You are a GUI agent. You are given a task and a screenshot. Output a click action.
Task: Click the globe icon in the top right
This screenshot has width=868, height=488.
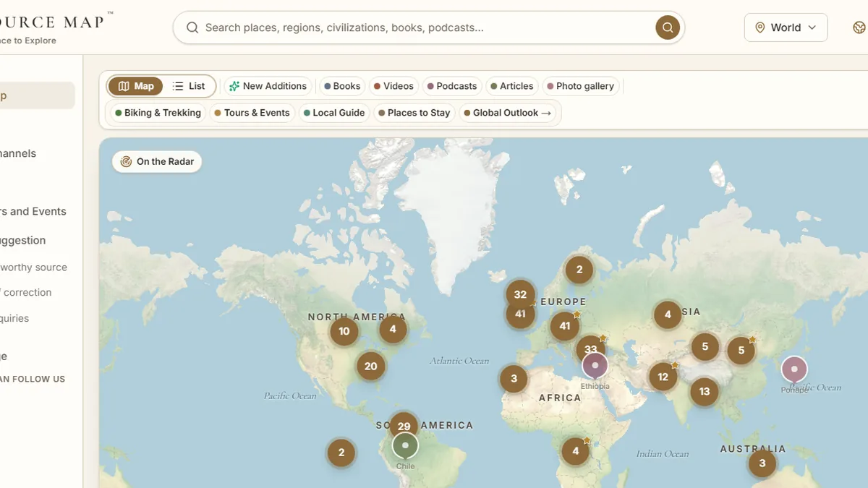click(859, 27)
